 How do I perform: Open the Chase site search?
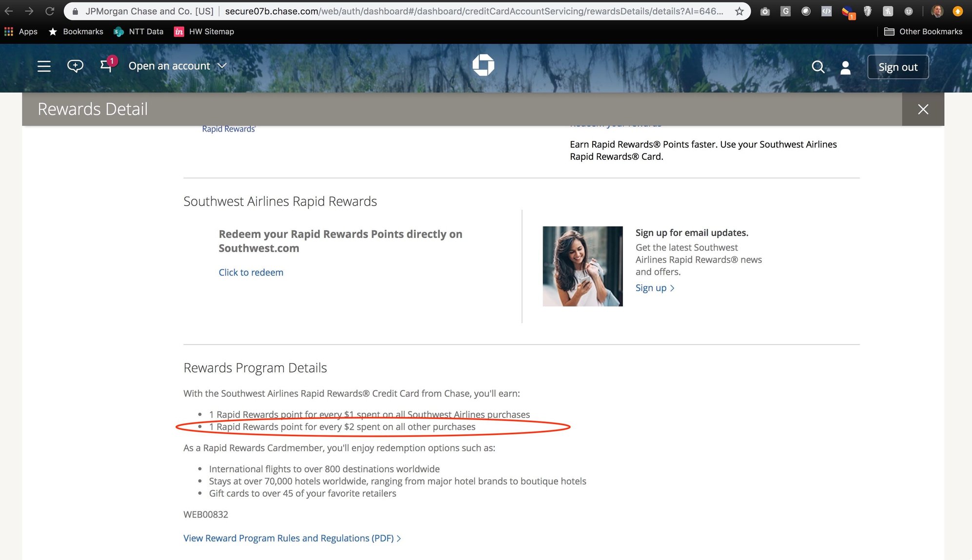tap(818, 67)
